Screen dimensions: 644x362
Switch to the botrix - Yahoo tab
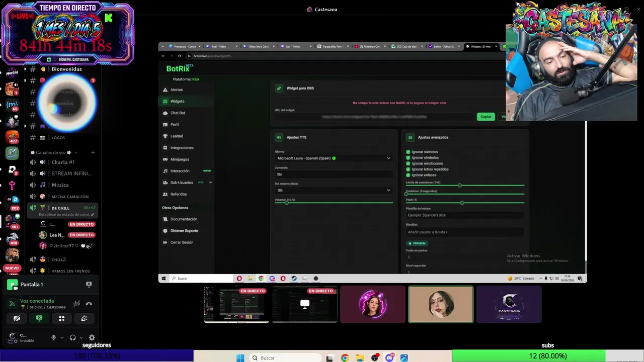point(444,46)
